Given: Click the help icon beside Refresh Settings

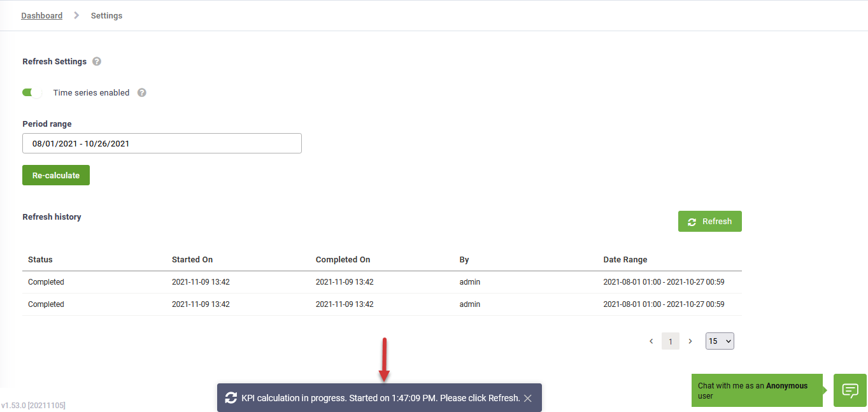Looking at the screenshot, I should click(x=97, y=62).
